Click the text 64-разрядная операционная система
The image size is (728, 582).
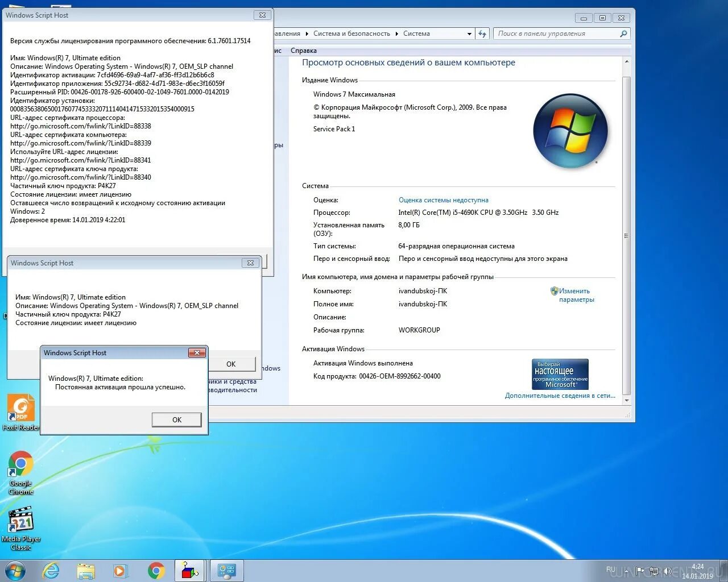(457, 246)
